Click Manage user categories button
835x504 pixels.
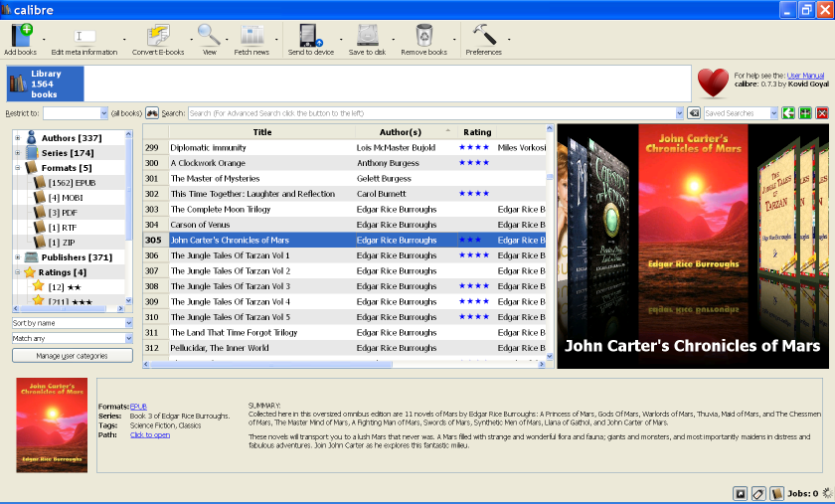[73, 355]
